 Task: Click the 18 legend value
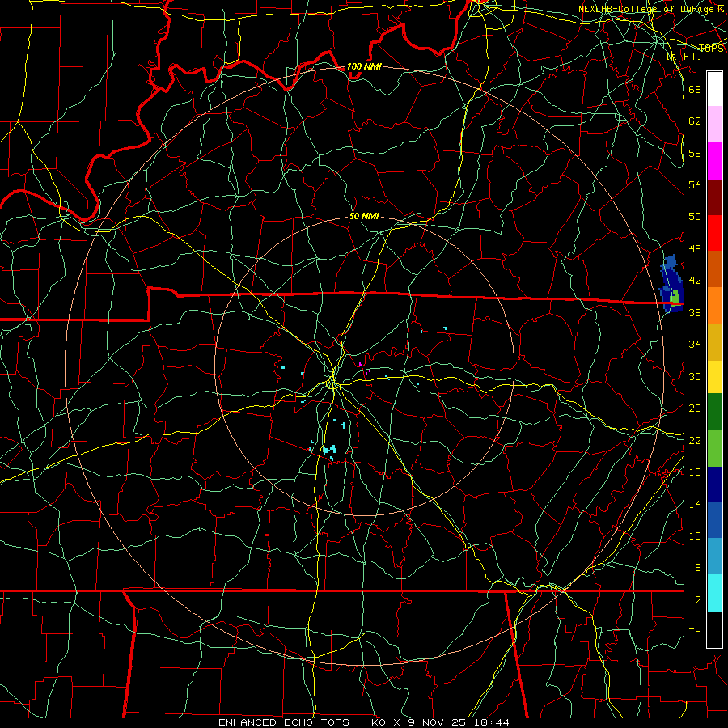coord(695,472)
